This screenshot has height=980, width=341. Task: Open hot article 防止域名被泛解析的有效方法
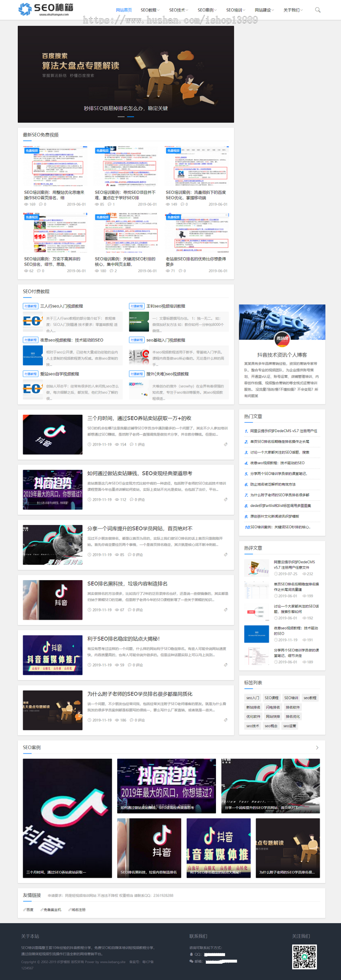click(x=273, y=484)
